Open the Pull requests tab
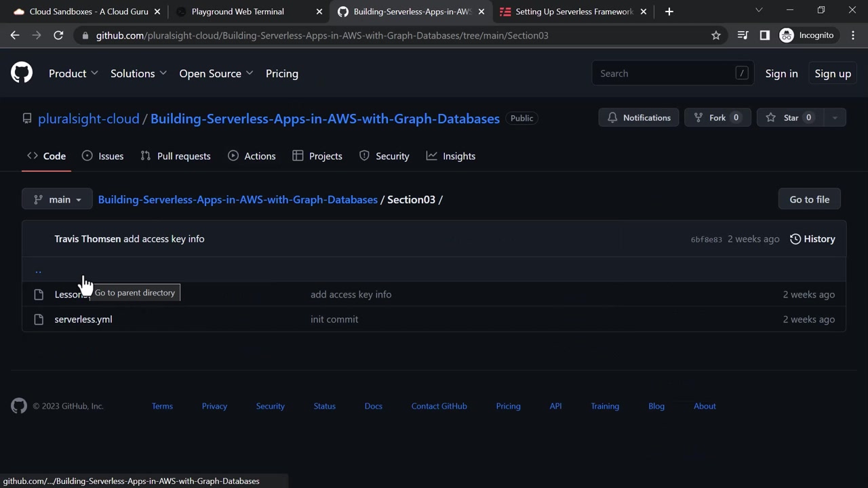868x488 pixels. tap(176, 156)
